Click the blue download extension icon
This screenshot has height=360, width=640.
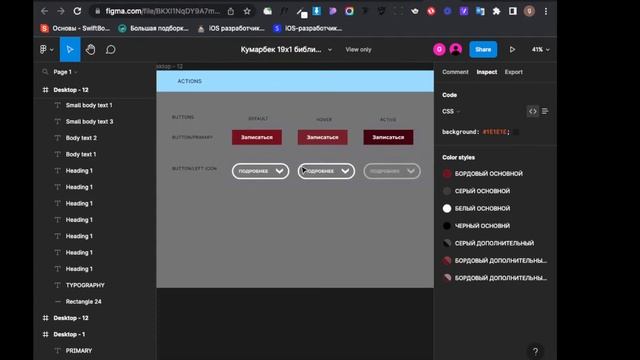(x=317, y=11)
